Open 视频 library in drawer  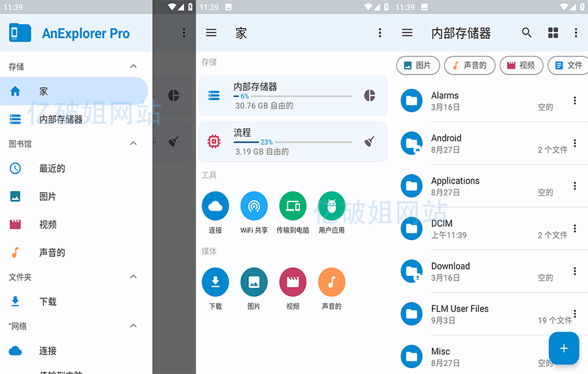[74, 225]
